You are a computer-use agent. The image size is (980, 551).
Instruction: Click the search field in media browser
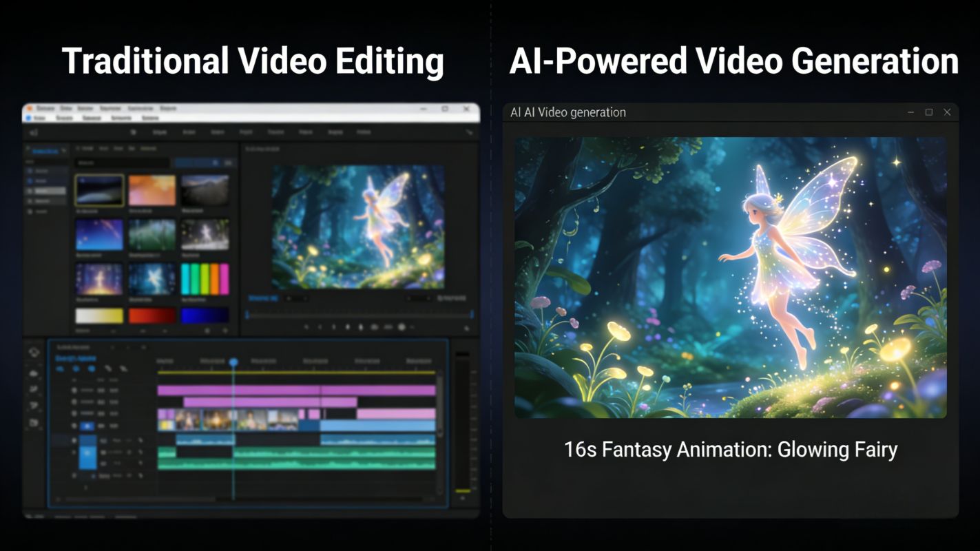(x=123, y=163)
